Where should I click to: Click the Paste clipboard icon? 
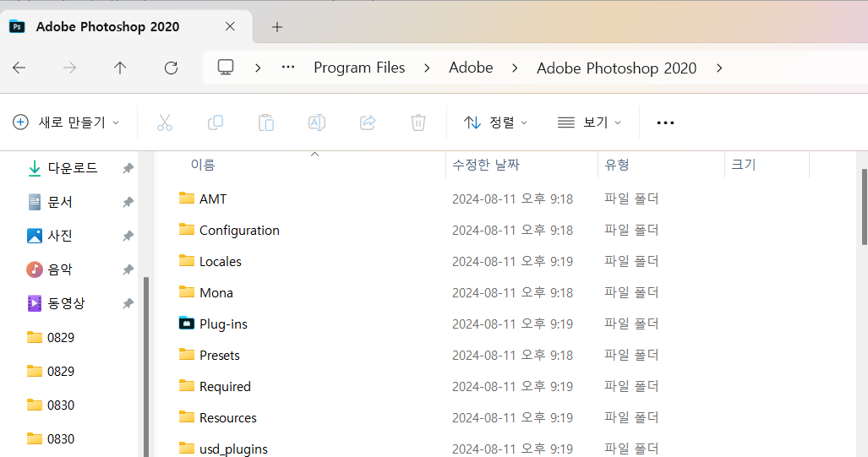pos(266,122)
